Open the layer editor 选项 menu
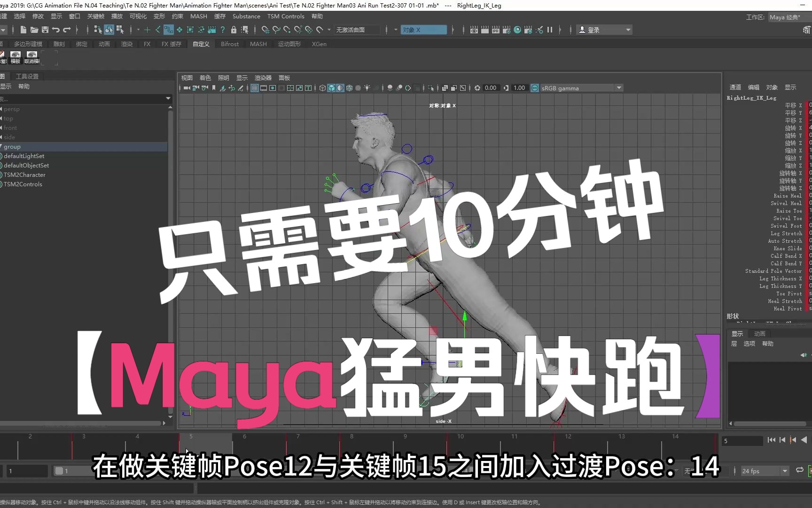812x508 pixels. pos(749,343)
